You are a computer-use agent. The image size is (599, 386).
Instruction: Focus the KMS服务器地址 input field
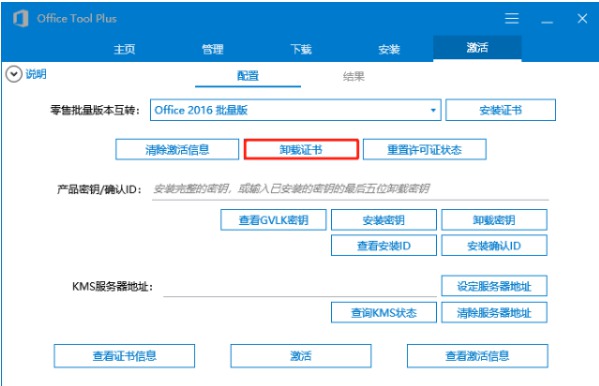(x=300, y=286)
